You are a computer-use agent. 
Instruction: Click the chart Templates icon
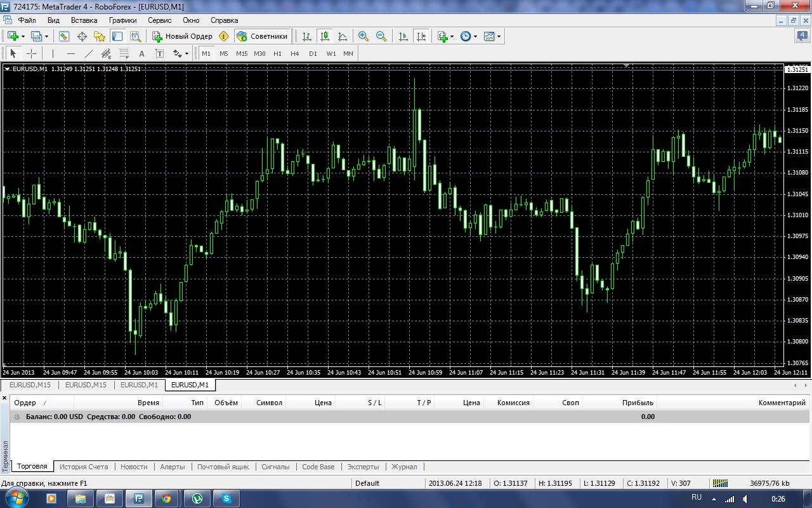pyautogui.click(x=489, y=36)
